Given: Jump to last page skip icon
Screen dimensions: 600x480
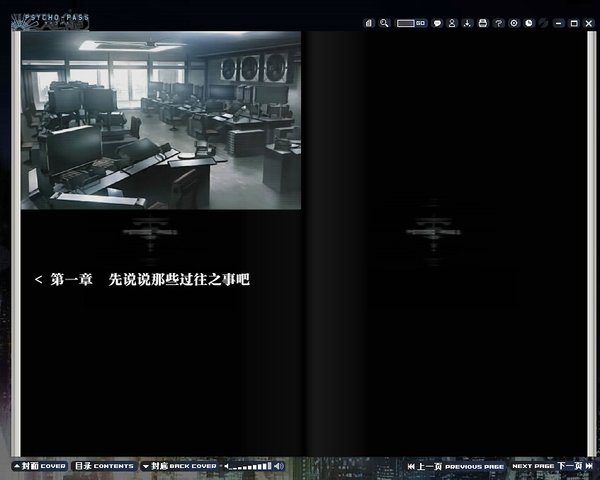Looking at the screenshot, I should point(589,466).
